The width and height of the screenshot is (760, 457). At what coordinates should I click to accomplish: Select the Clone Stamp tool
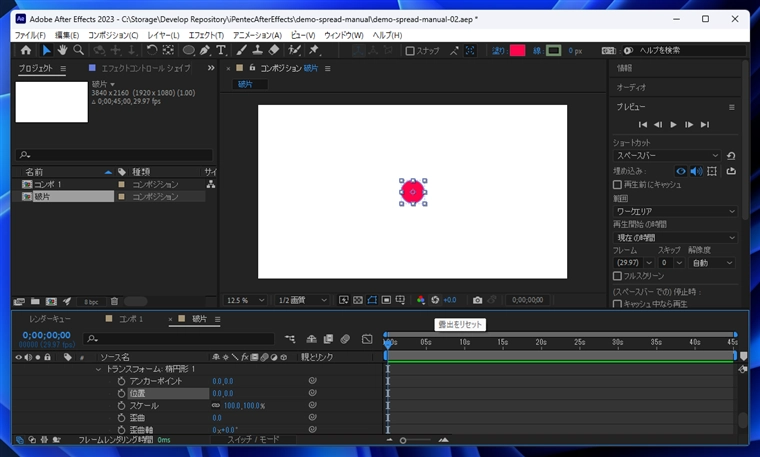(x=257, y=50)
